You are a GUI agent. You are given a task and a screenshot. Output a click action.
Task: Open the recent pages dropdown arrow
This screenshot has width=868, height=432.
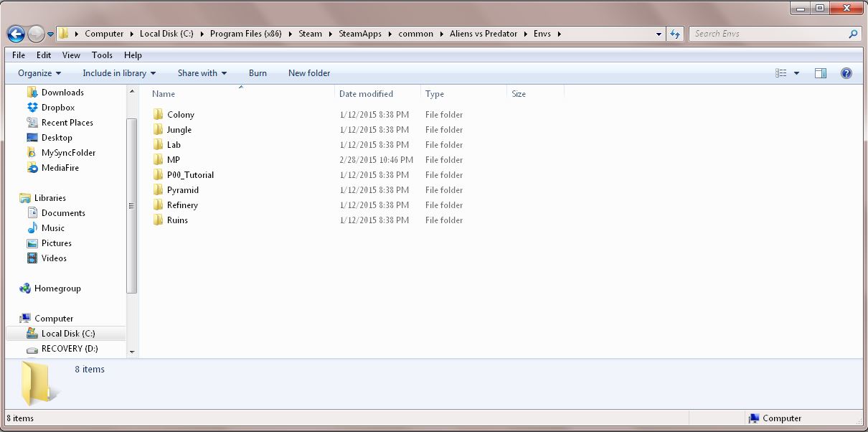point(50,34)
